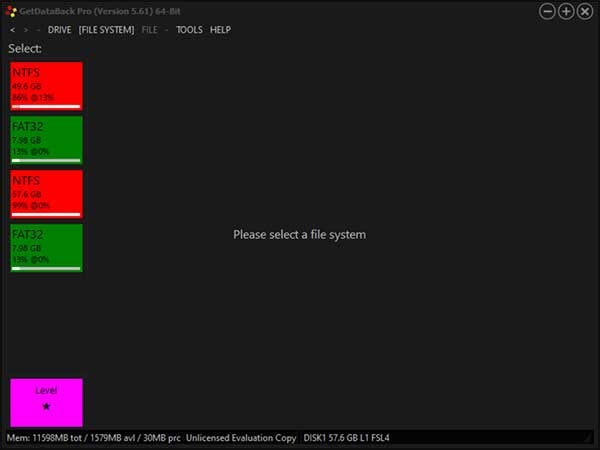Open the FILE SYSTEM menu
Screen dimensions: 600x450
point(106,30)
